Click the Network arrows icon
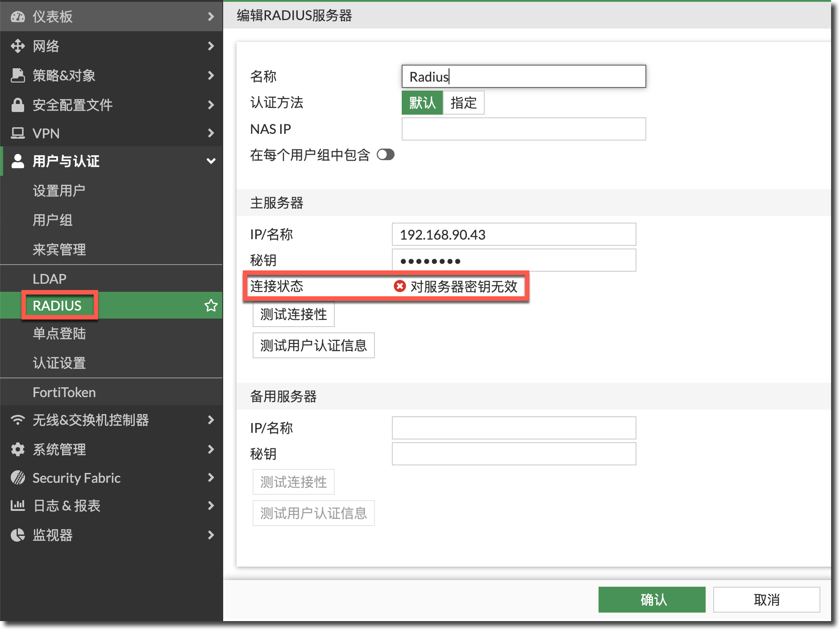This screenshot has width=840, height=630. coord(18,46)
